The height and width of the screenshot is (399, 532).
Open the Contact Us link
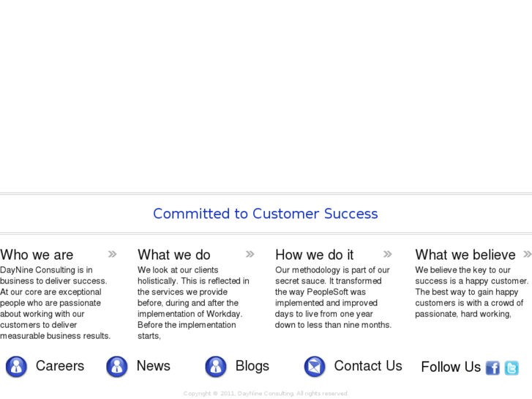point(368,366)
